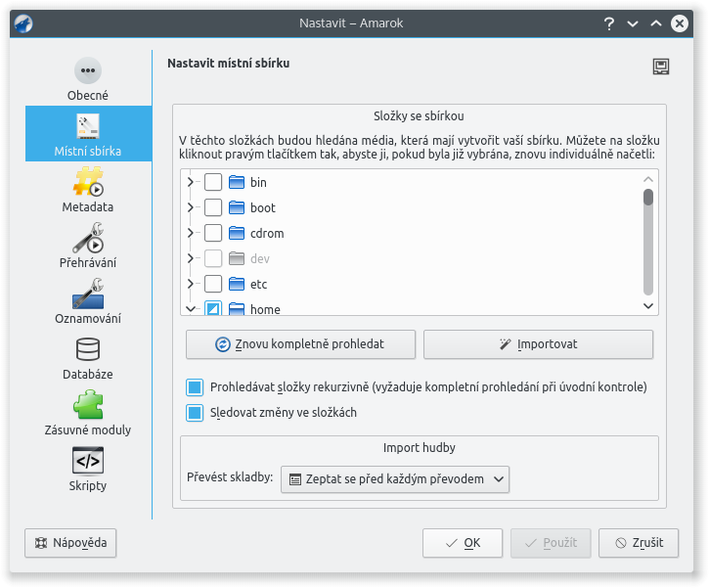Click the greyed dev folder icon
The height and width of the screenshot is (588, 709).
pyautogui.click(x=236, y=258)
